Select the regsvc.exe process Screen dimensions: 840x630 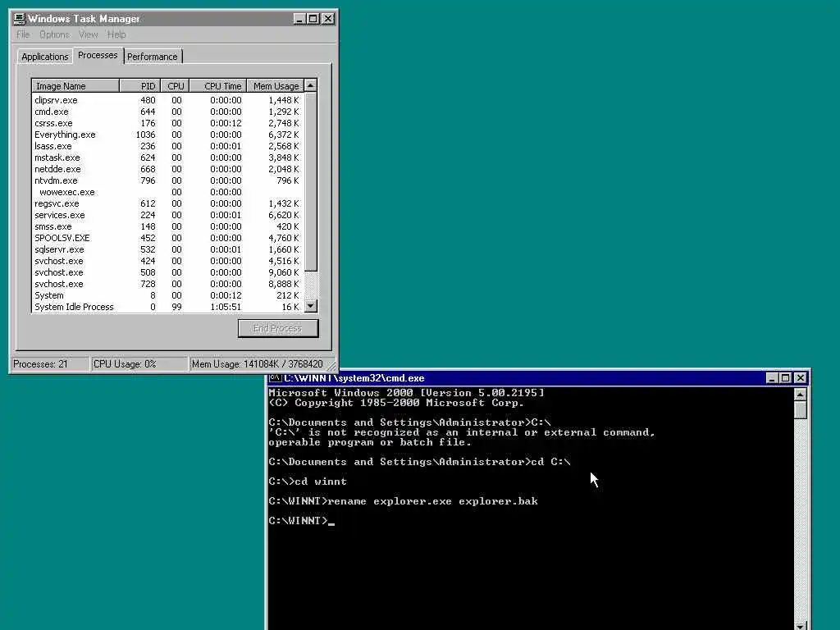click(x=167, y=203)
